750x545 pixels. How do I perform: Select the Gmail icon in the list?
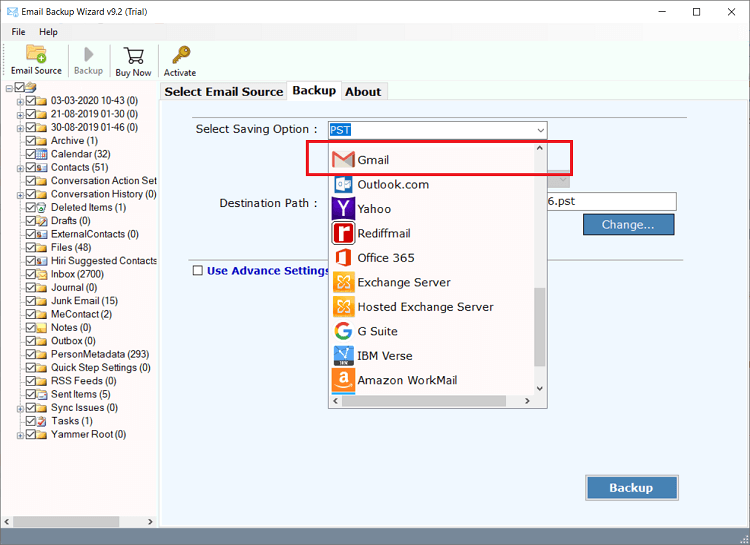click(x=343, y=160)
